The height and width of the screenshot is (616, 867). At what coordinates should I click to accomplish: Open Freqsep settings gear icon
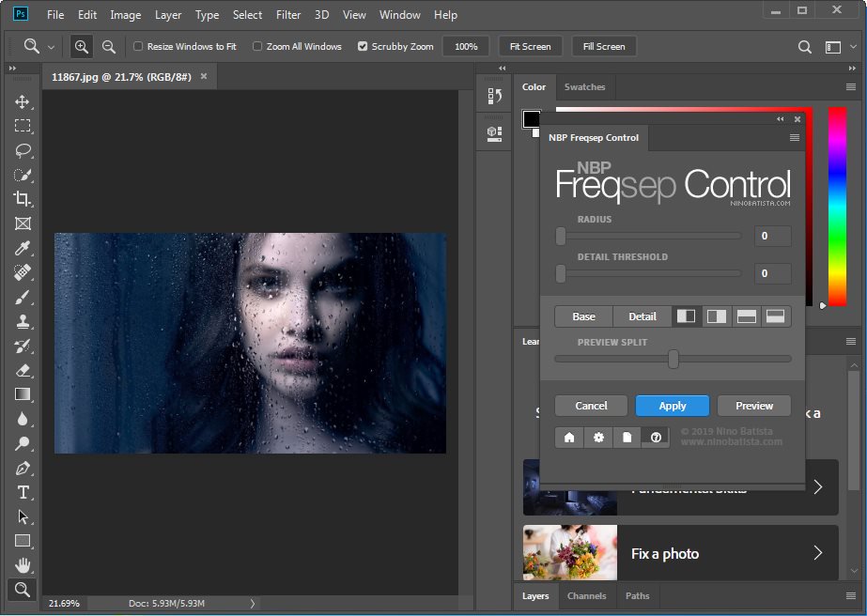pyautogui.click(x=598, y=438)
